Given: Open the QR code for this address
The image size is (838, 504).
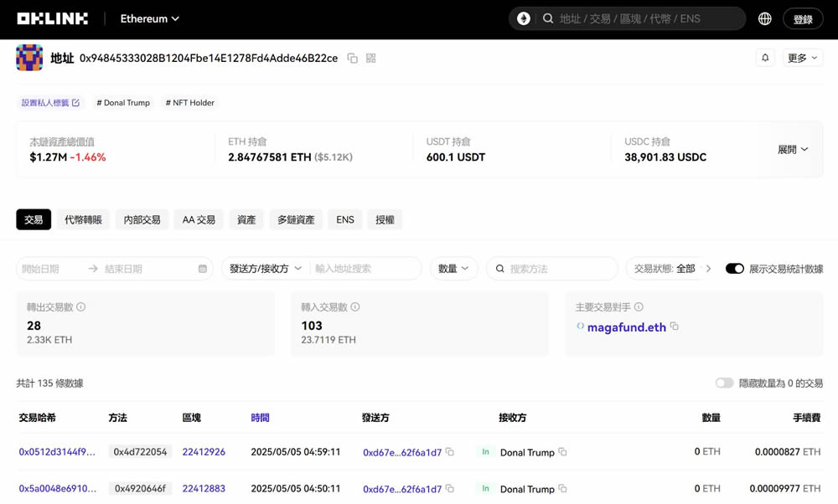Looking at the screenshot, I should (x=370, y=59).
